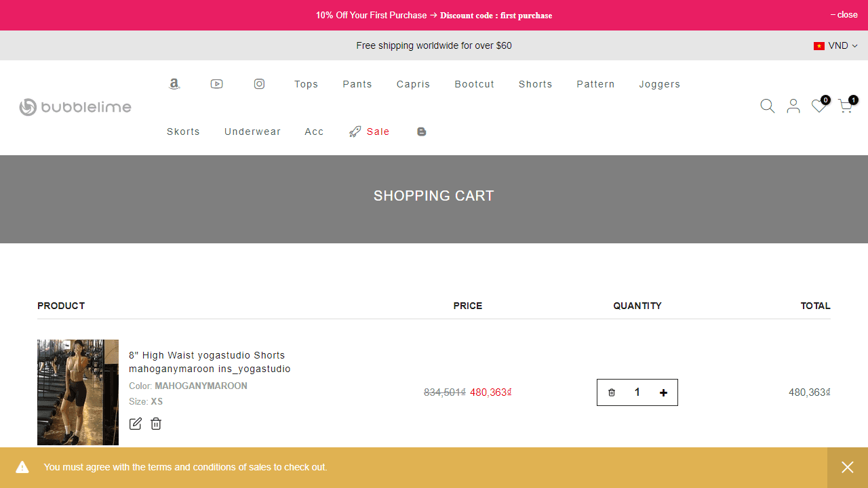Viewport: 868px width, 488px height.
Task: Open the Instagram icon link
Action: (x=259, y=84)
